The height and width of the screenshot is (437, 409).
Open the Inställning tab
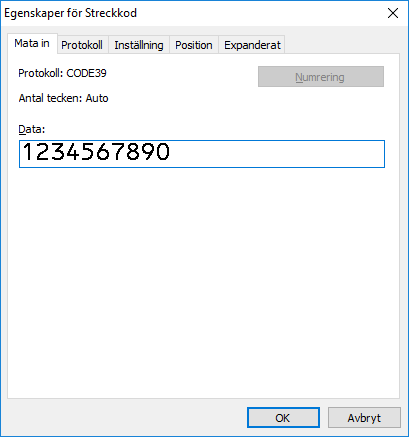pos(139,45)
